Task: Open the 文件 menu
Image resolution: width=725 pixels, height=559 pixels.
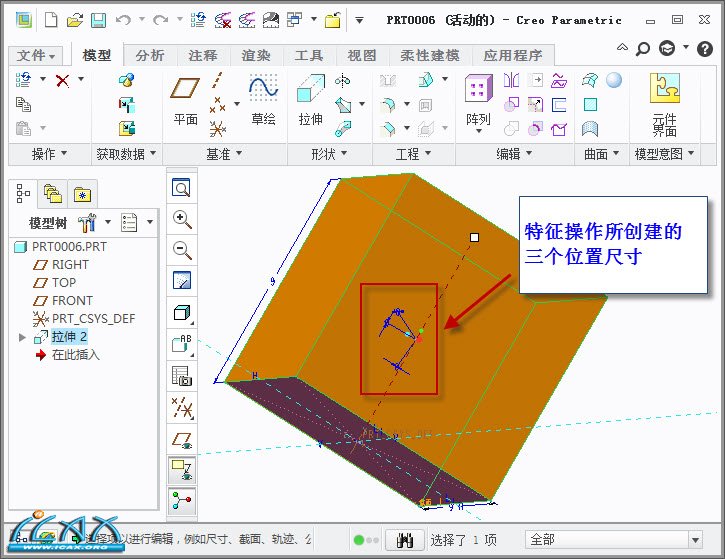Action: click(x=36, y=56)
